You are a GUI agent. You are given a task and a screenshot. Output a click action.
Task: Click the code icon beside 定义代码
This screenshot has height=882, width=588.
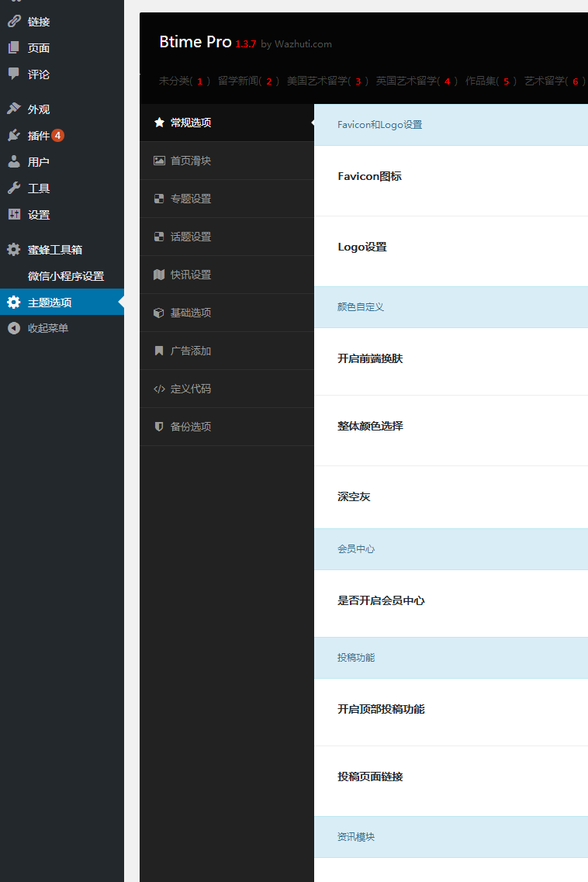[159, 389]
